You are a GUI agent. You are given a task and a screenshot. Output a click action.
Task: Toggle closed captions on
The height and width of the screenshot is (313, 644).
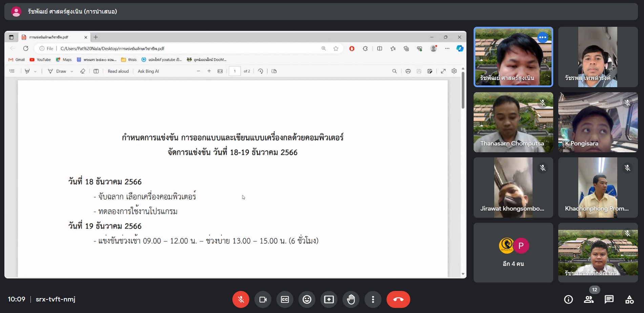285,299
